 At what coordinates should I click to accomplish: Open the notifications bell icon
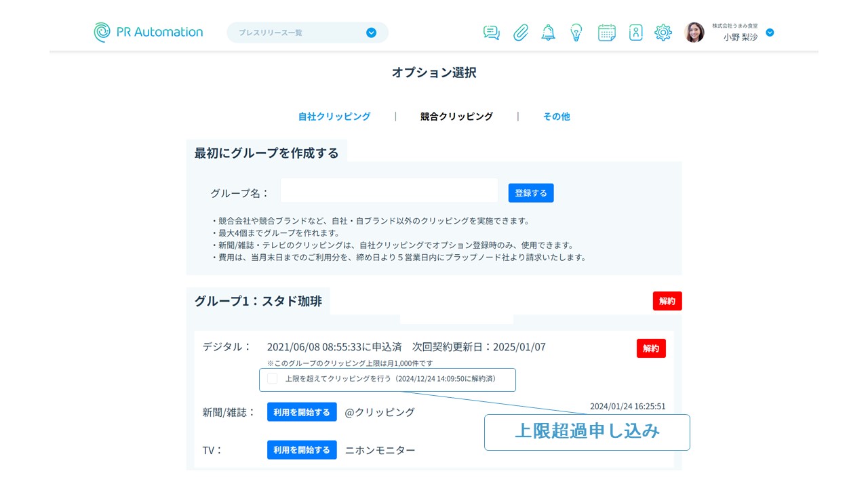[548, 33]
